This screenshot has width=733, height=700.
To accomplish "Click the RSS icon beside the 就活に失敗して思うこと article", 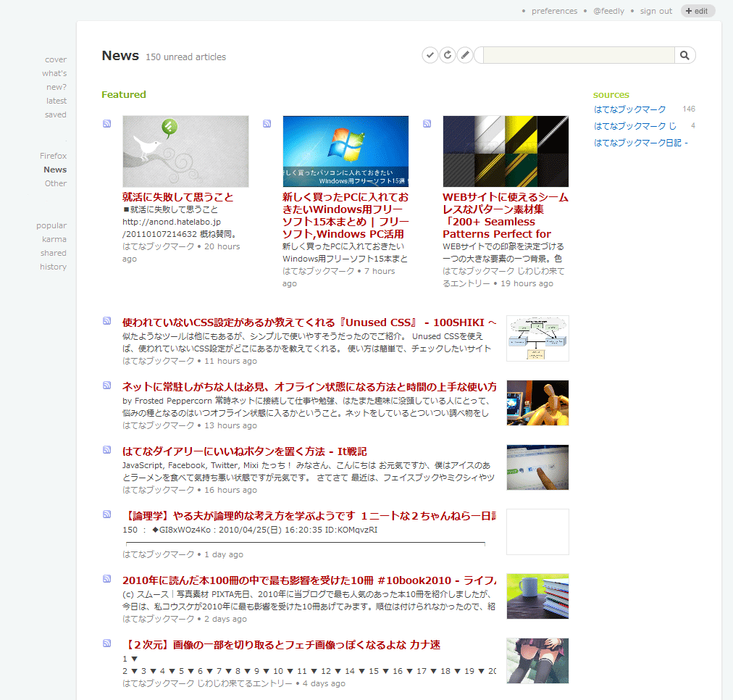I will [x=106, y=123].
